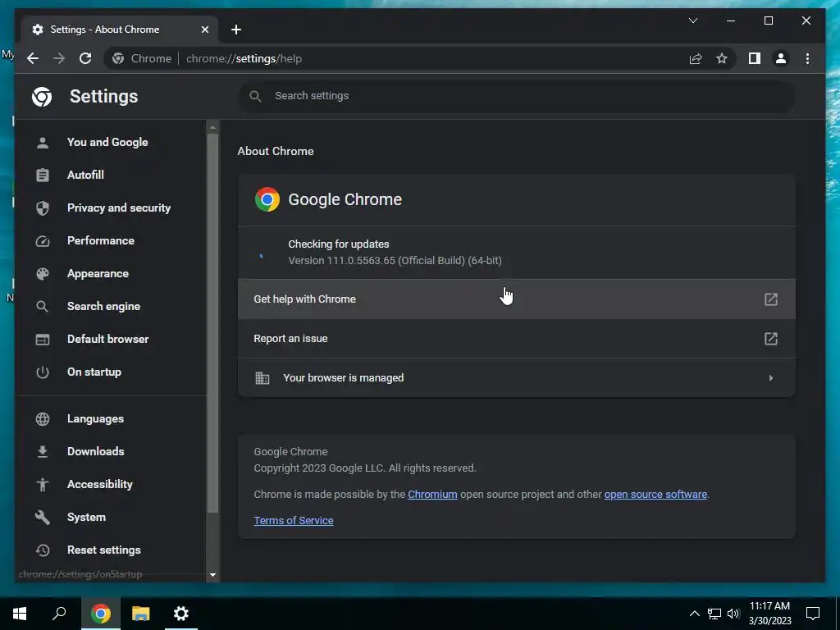Click the download arrow icon beside Downloads

[x=43, y=452]
